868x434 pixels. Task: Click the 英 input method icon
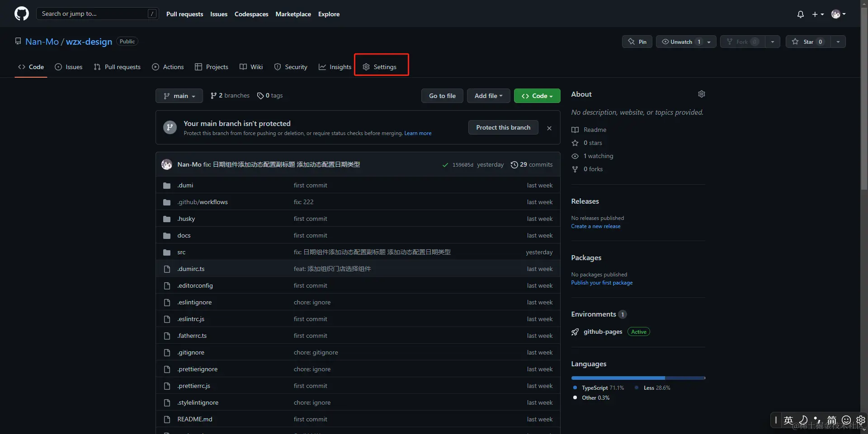coord(788,420)
